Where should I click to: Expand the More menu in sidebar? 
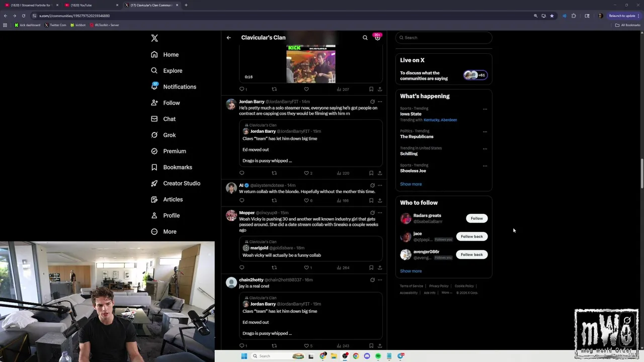point(164,231)
